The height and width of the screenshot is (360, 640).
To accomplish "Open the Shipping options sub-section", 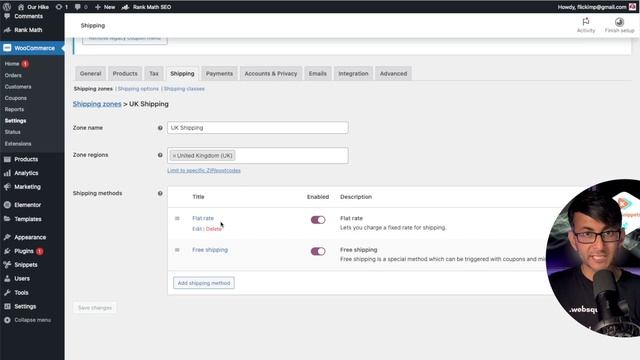I will pos(138,89).
